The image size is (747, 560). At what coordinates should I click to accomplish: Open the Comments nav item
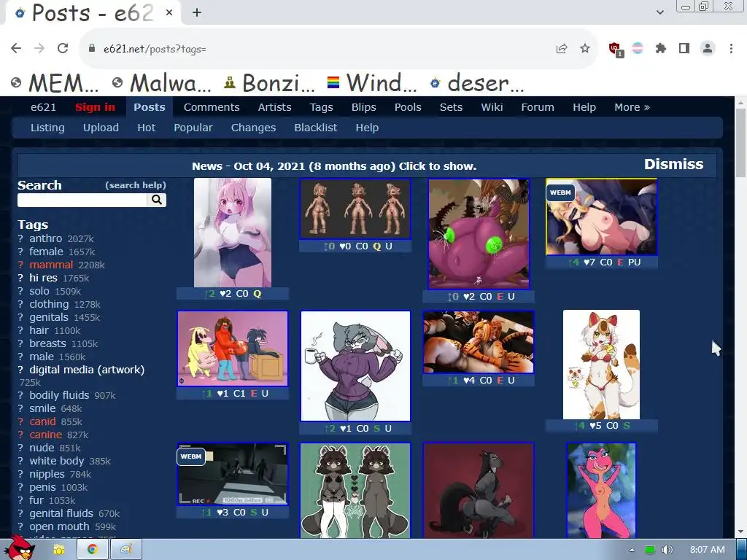(x=212, y=107)
